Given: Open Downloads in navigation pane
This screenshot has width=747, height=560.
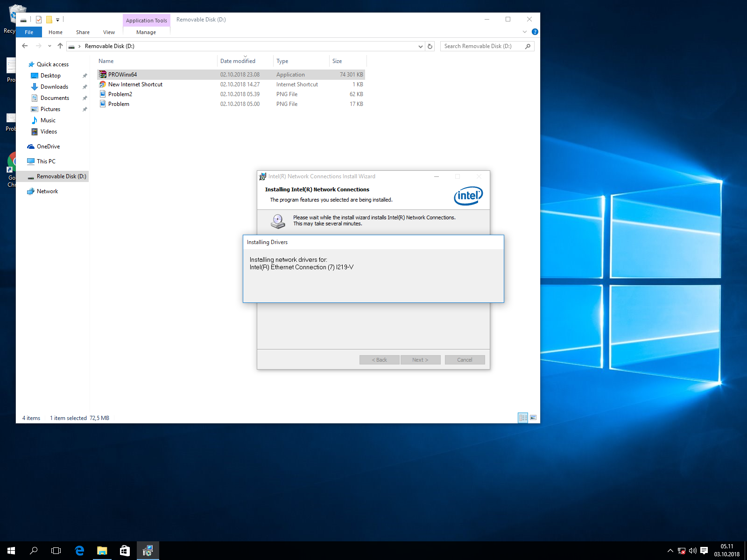Looking at the screenshot, I should pos(54,87).
